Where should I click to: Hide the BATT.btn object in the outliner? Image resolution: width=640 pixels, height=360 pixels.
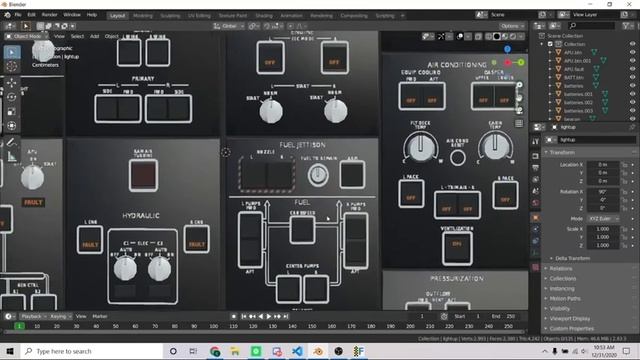point(632,77)
